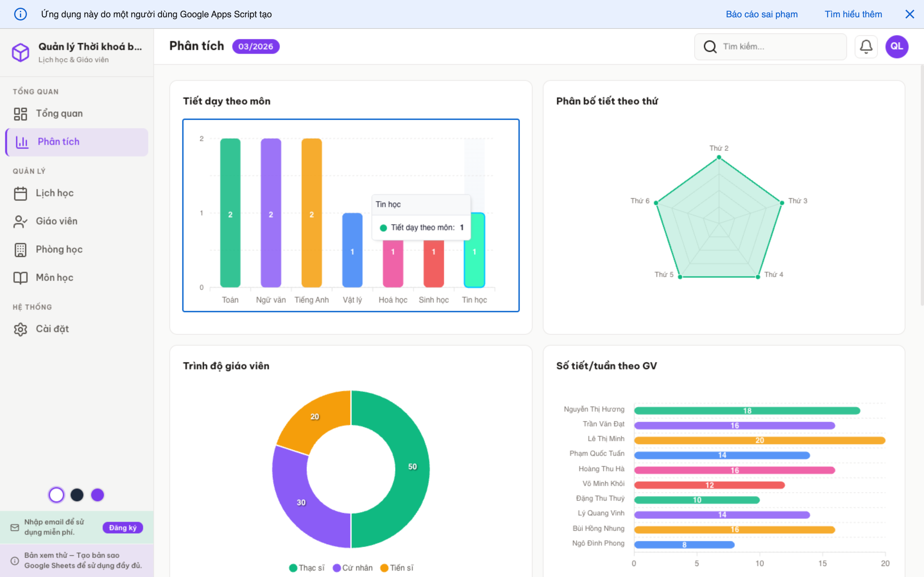Open the Cài đặt settings gear icon

point(21,329)
